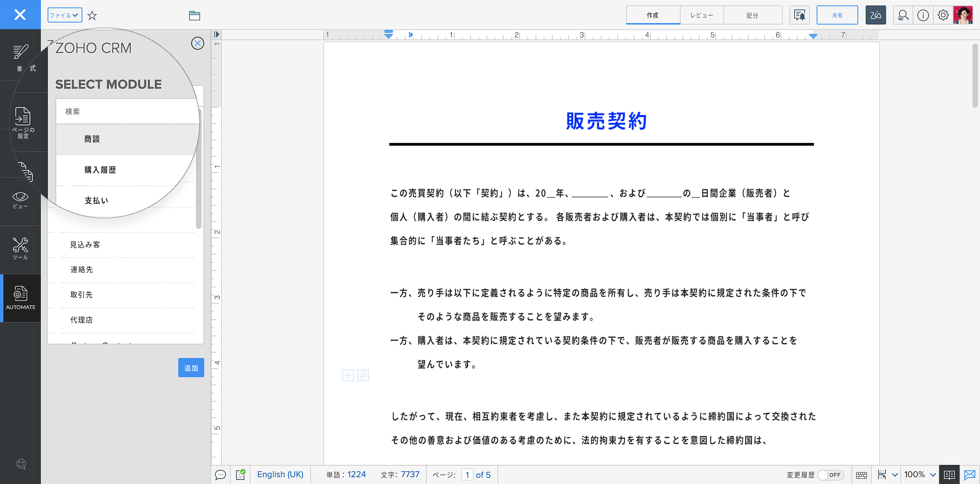Open the feedback smiley icon

click(x=21, y=464)
